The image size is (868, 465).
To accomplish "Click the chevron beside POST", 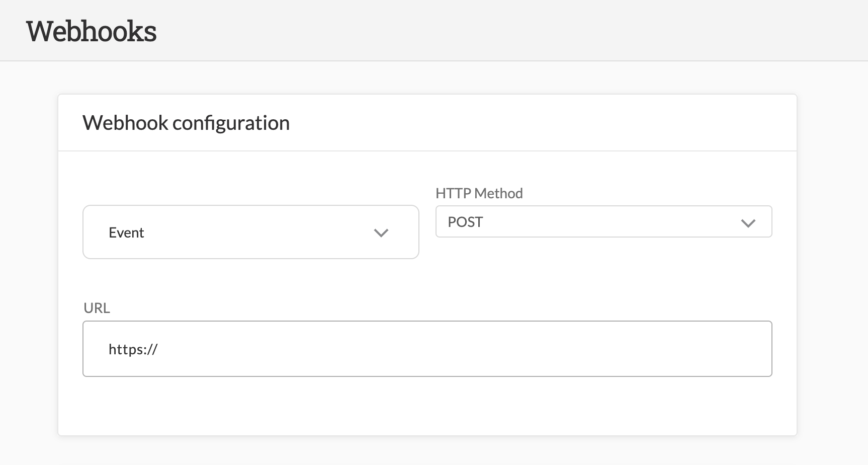I will coord(749,221).
